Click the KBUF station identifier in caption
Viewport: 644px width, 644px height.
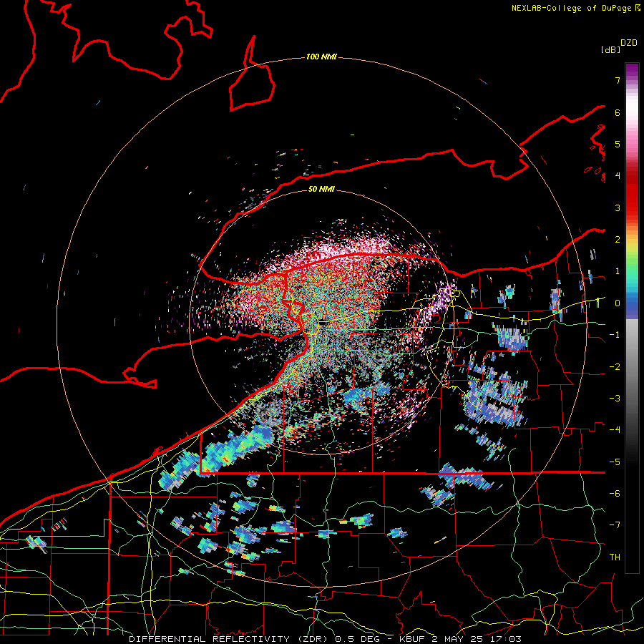(x=413, y=639)
